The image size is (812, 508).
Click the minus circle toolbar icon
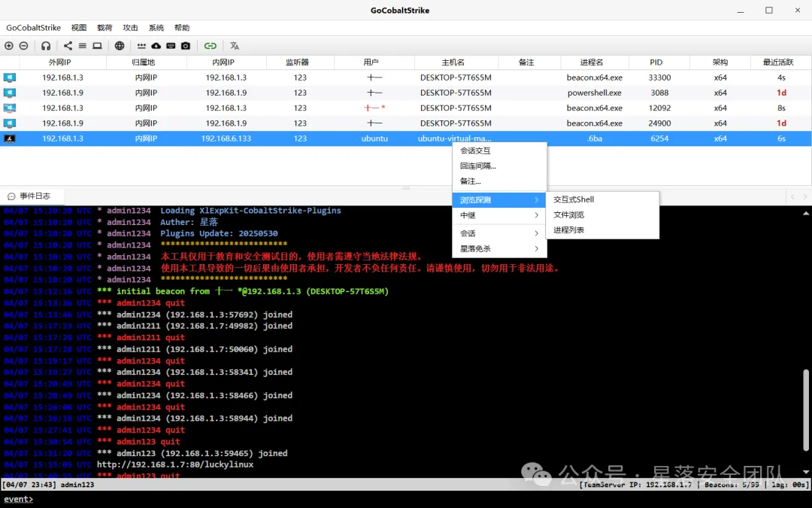tap(23, 46)
